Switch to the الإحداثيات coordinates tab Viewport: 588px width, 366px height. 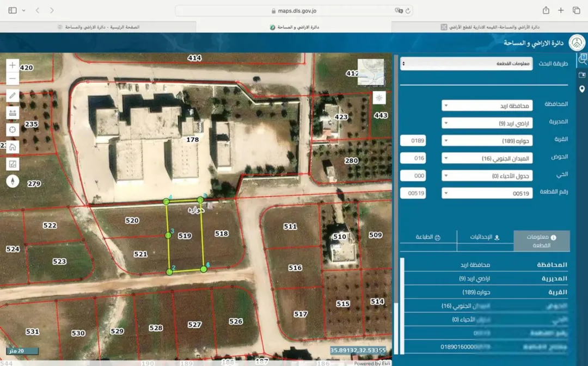click(x=485, y=237)
